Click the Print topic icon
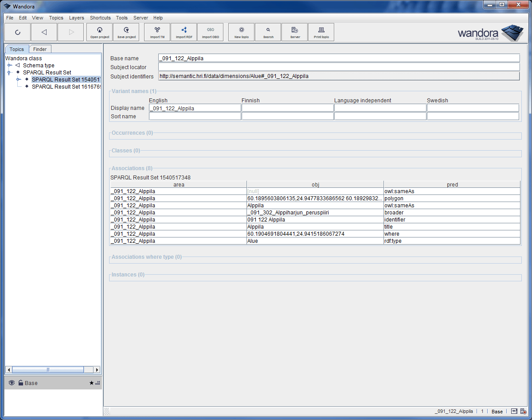The image size is (532, 420). click(321, 32)
